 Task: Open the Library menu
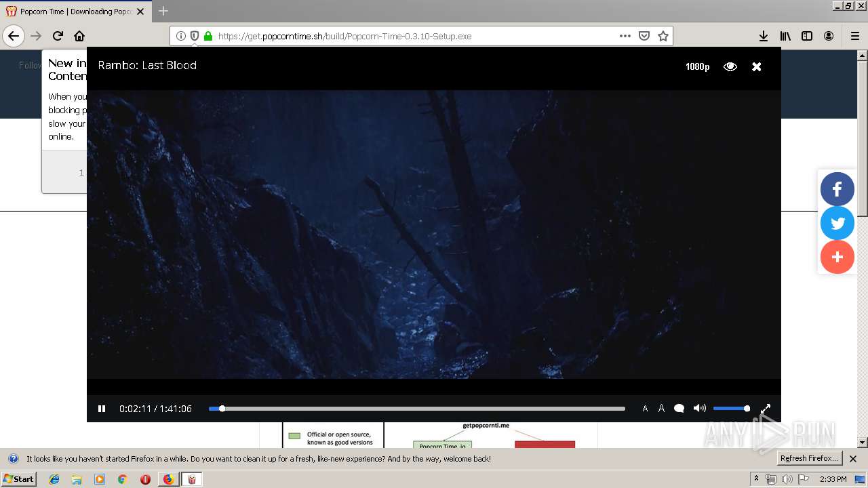pos(785,36)
